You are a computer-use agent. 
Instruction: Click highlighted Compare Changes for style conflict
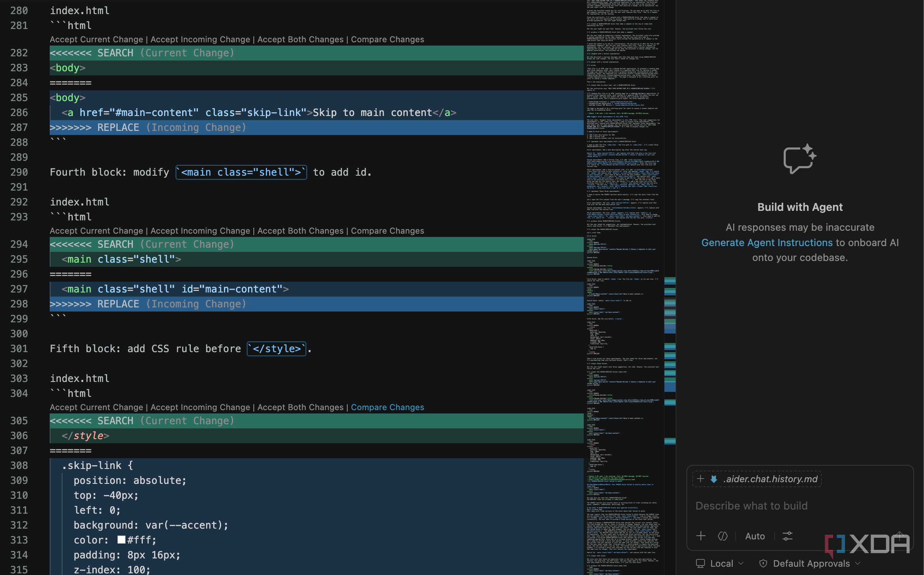[x=387, y=407]
